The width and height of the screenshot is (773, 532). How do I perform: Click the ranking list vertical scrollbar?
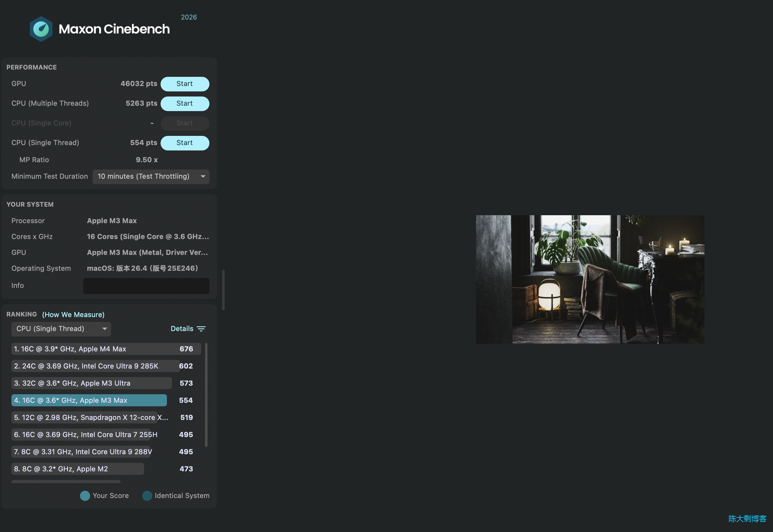[x=206, y=395]
